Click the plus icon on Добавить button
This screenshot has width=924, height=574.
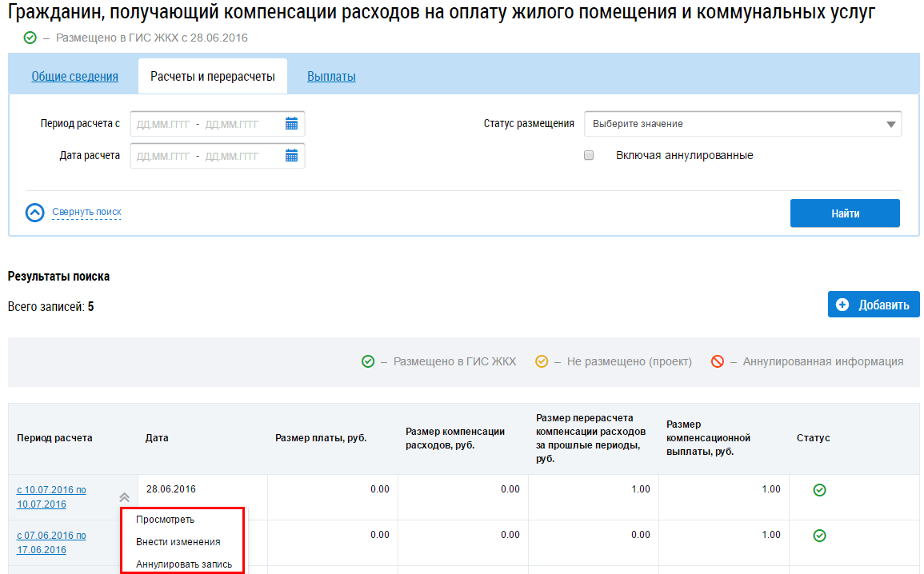point(842,305)
